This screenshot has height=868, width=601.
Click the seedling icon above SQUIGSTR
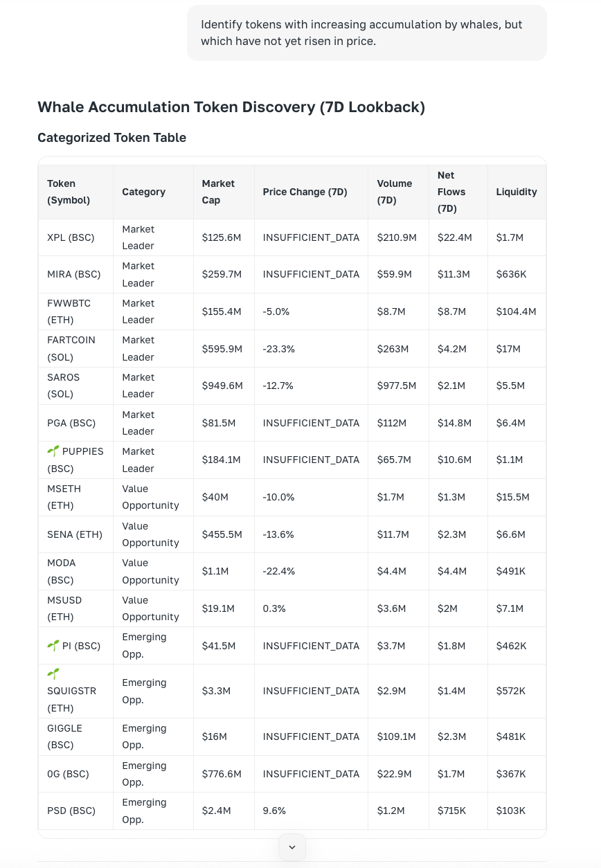point(53,673)
